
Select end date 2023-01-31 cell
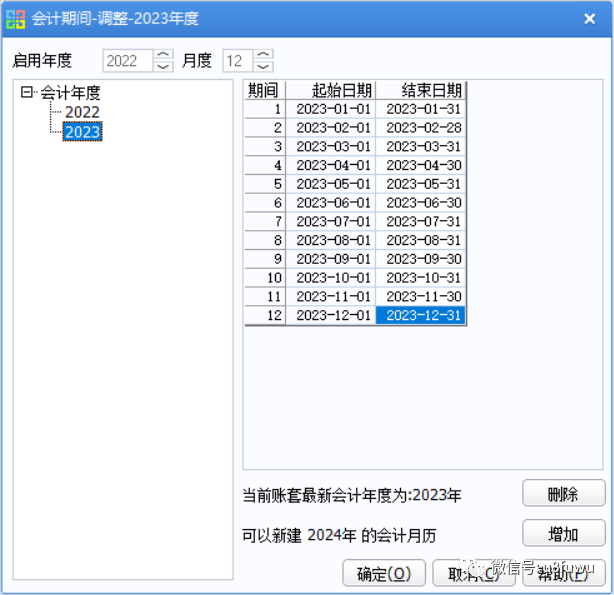point(421,109)
